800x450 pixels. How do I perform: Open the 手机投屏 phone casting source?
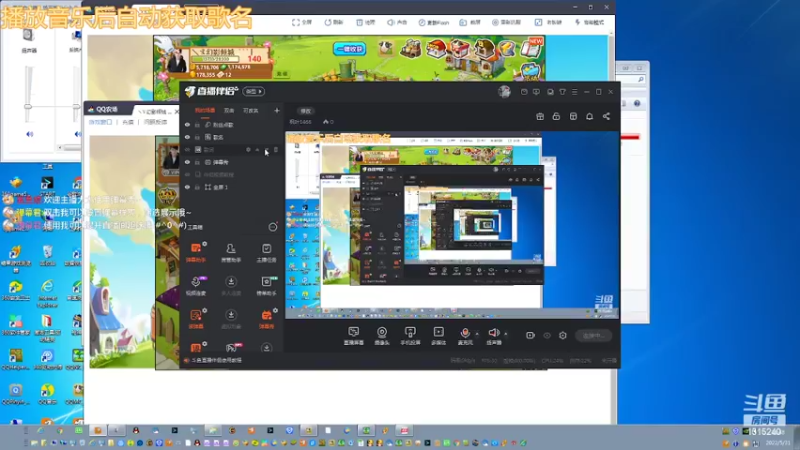(410, 336)
